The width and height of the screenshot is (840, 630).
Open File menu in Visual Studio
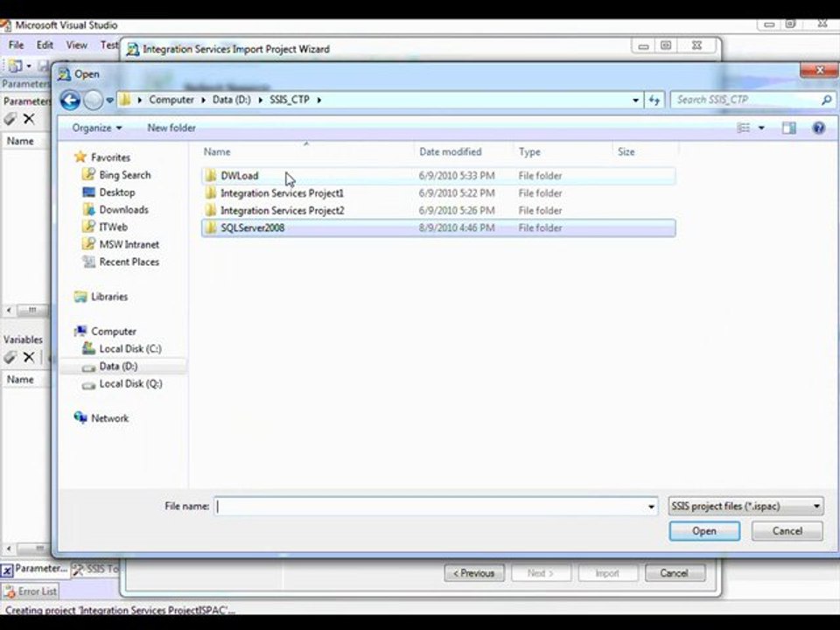(16, 45)
